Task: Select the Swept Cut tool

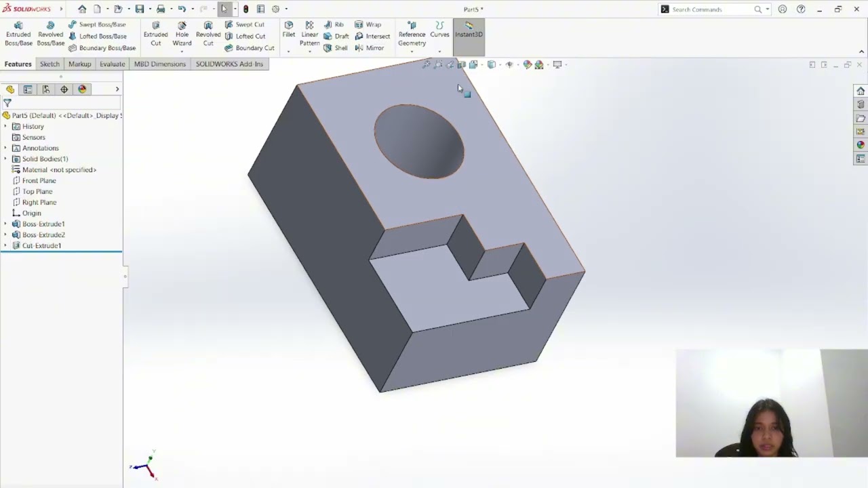Action: coord(244,24)
